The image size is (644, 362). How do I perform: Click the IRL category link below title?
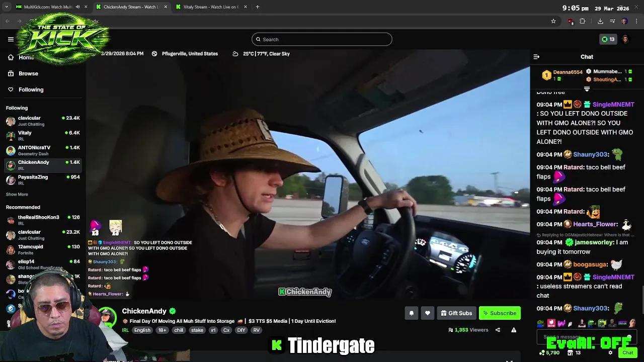(125, 330)
